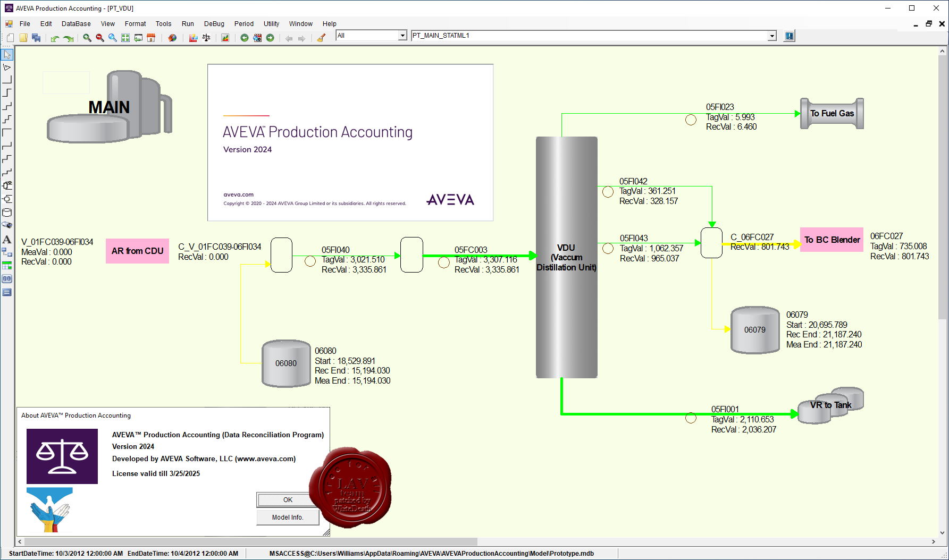Click the Save All floppy icon
949x560 pixels.
click(36, 38)
